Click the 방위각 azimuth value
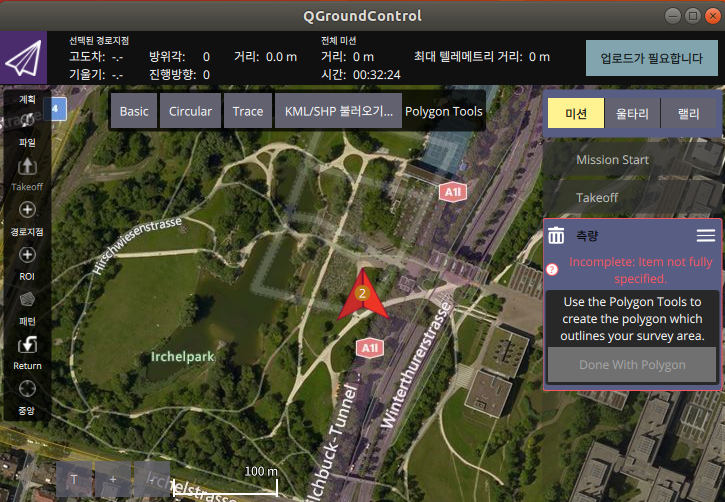Viewport: 725px width, 502px height. (206, 57)
